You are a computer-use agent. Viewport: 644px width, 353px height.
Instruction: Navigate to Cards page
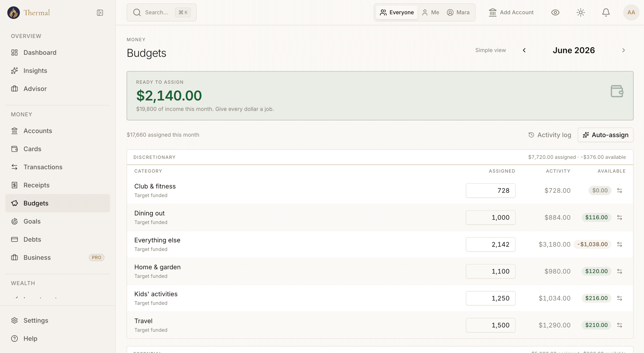tap(57, 149)
